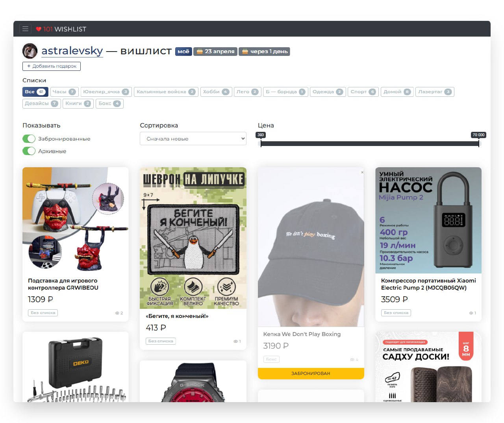Open the astralevsky username link
The height and width of the screenshot is (423, 504).
point(72,51)
